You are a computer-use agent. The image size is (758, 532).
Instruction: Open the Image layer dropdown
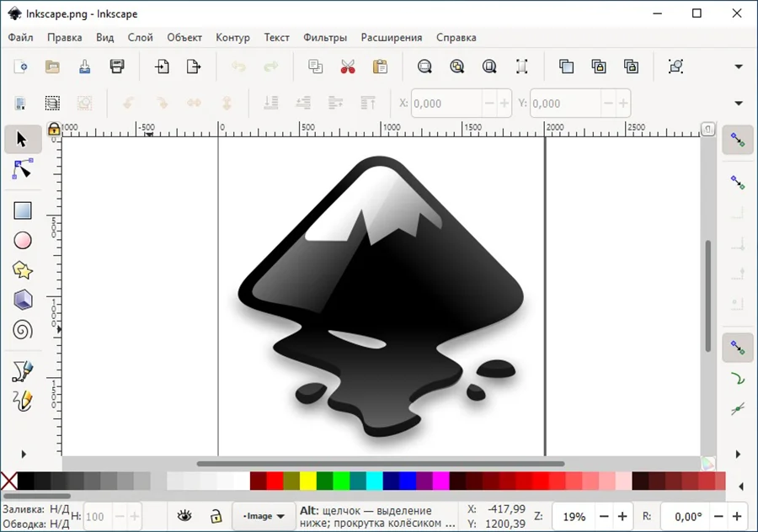(x=263, y=516)
